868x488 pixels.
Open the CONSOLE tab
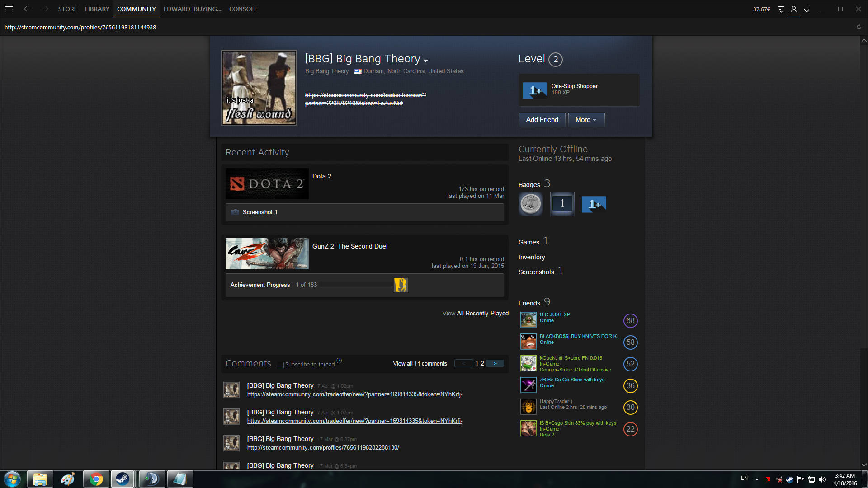pos(243,9)
